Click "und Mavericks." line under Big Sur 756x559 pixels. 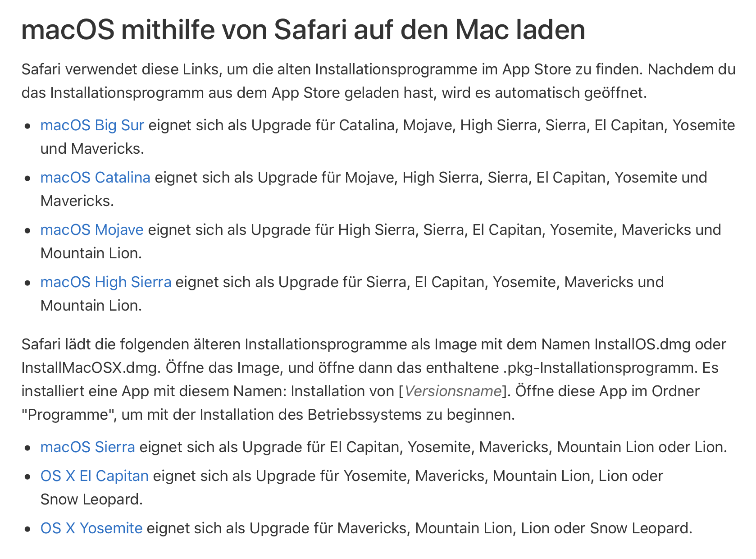click(x=92, y=149)
